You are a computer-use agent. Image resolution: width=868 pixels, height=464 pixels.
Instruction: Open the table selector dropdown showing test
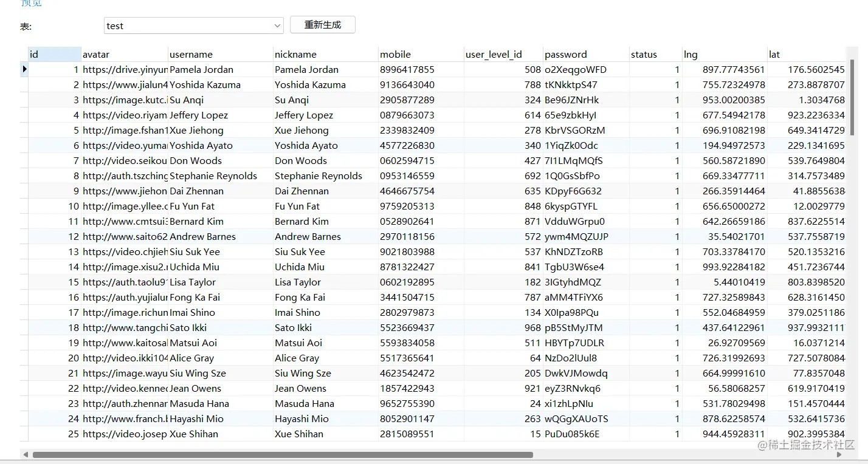[193, 26]
